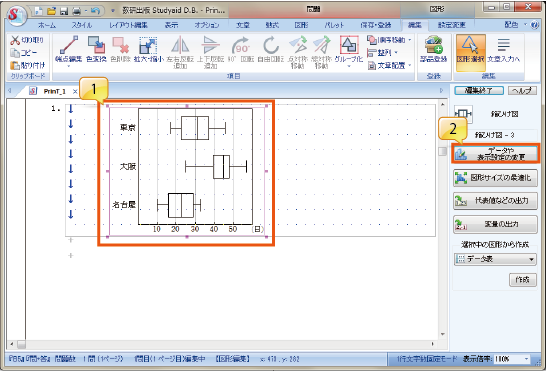This screenshot has height=371, width=547.
Task: Open the quick access customize dropdown
Action: point(113,11)
